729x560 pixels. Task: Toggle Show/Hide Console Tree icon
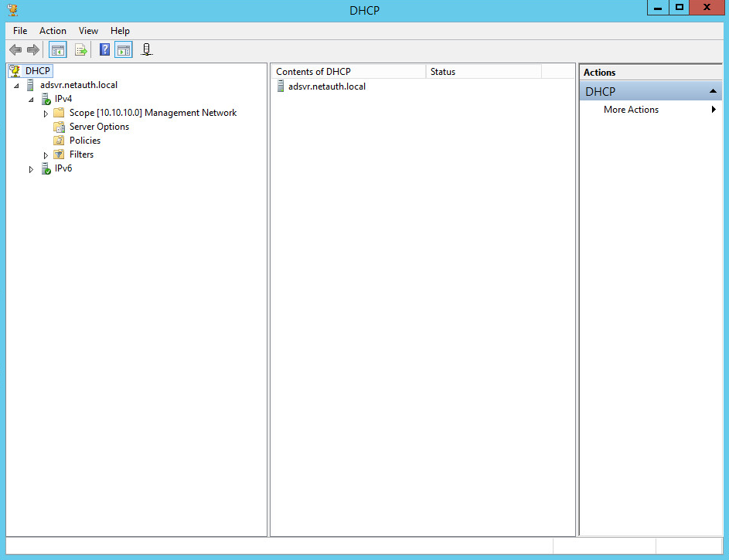click(x=58, y=49)
